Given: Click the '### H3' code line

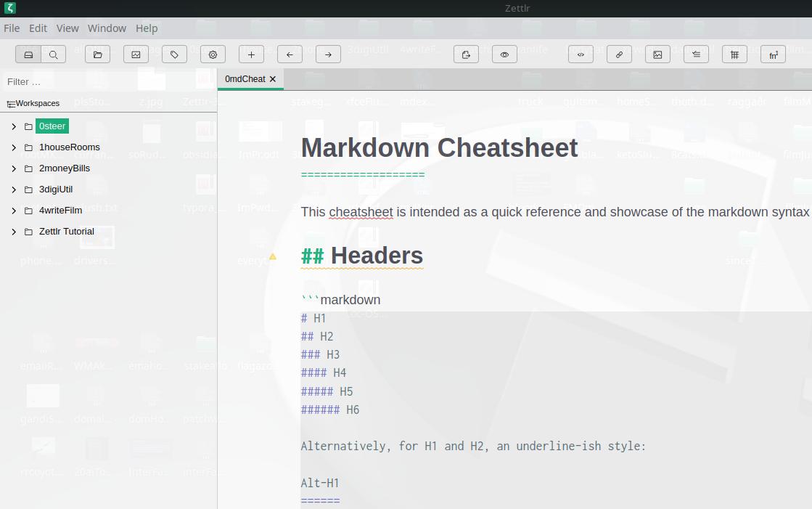Looking at the screenshot, I should pyautogui.click(x=320, y=354).
